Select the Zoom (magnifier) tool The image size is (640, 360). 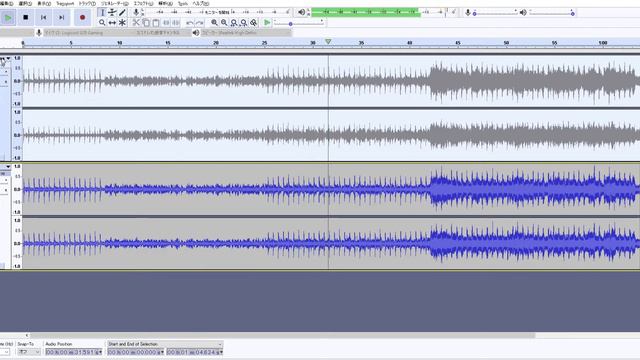pos(102,23)
